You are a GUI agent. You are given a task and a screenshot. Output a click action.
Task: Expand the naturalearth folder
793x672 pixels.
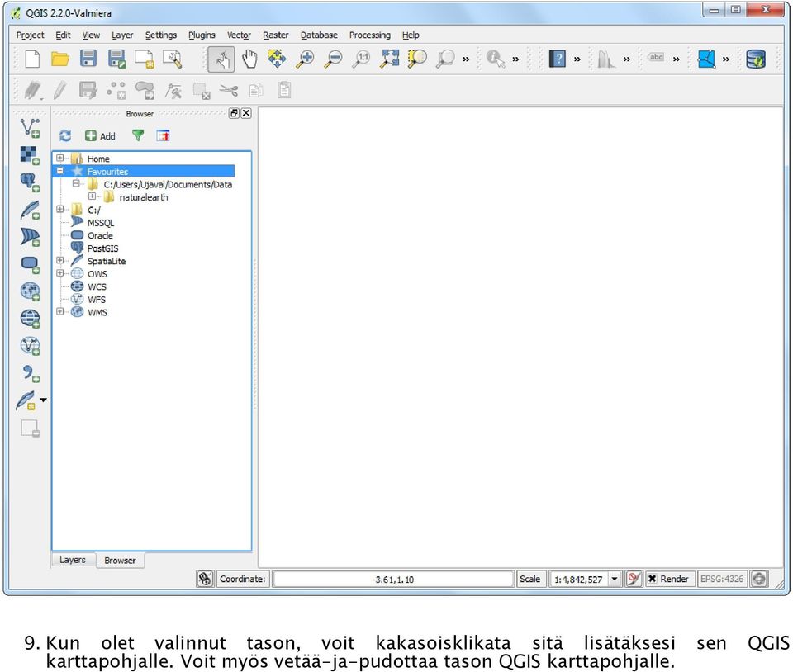(x=92, y=196)
